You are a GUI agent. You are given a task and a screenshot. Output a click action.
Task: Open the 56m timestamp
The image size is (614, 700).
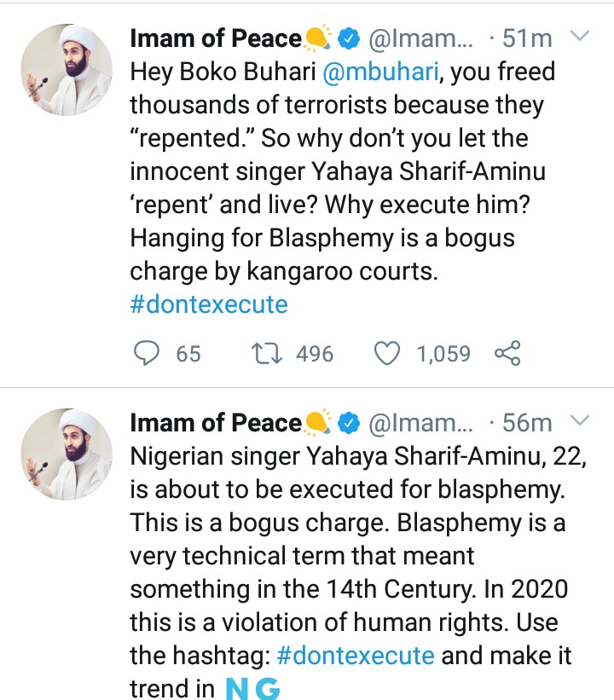[528, 422]
